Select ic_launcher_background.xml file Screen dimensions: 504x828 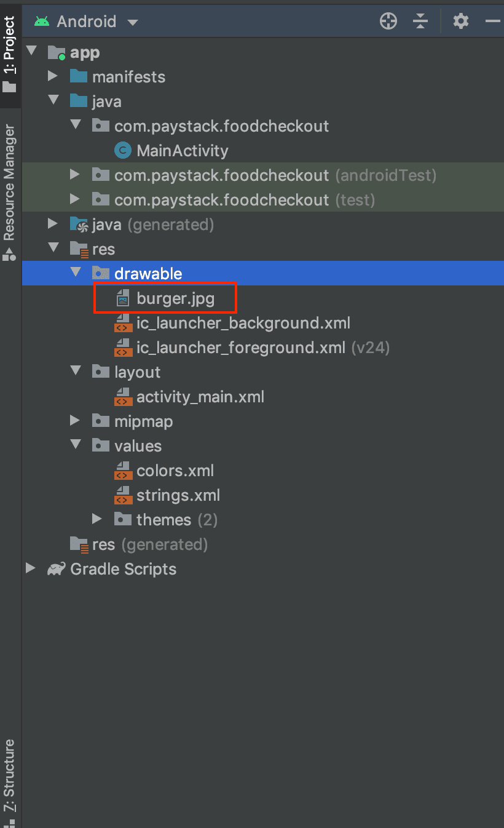(x=243, y=323)
